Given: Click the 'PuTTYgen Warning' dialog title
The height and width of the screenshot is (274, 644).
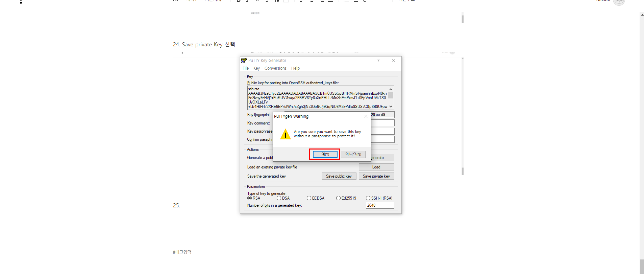Looking at the screenshot, I should coord(291,116).
